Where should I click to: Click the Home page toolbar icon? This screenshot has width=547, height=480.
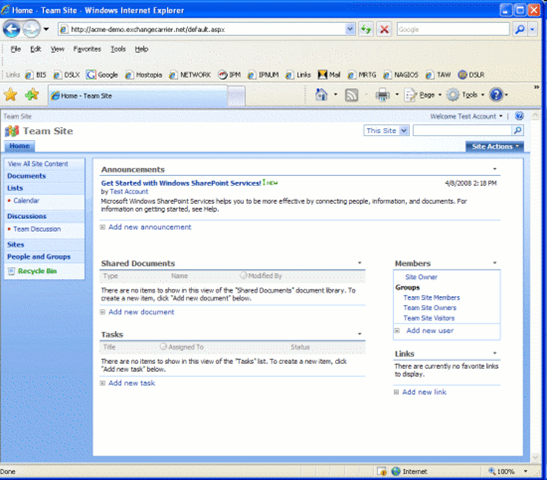coord(321,95)
